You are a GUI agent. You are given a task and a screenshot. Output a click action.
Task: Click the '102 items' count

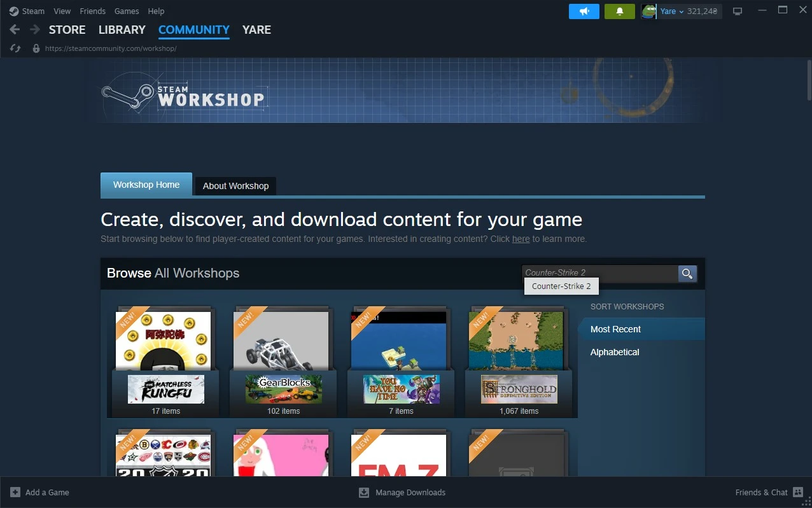pos(283,411)
